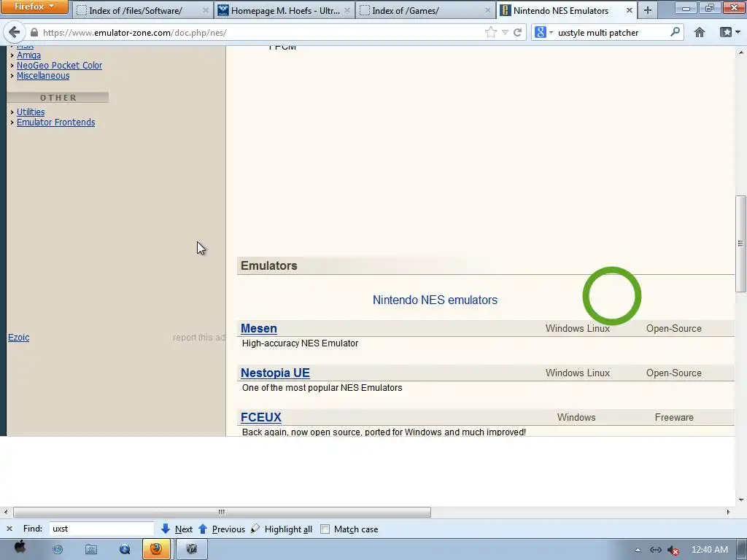Click the horizontal scrollbar left arrow
This screenshot has height=560, width=747.
6,512
